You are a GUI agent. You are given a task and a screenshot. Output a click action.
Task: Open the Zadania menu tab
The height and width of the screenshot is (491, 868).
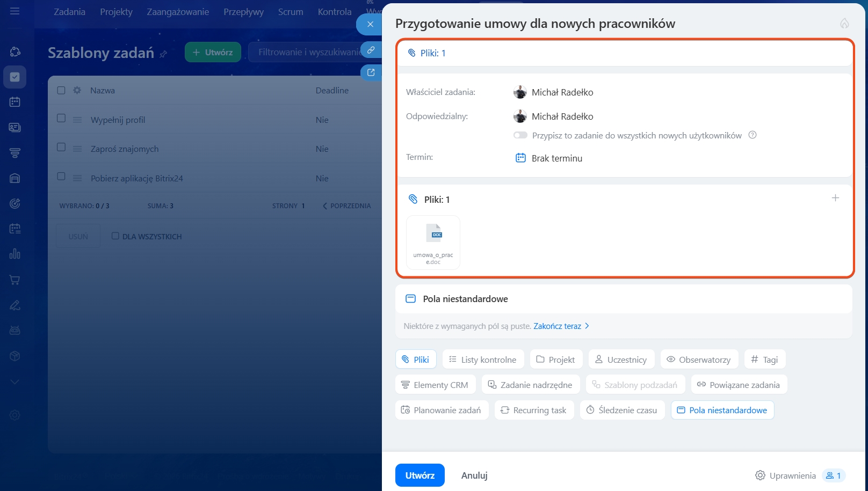(x=69, y=12)
